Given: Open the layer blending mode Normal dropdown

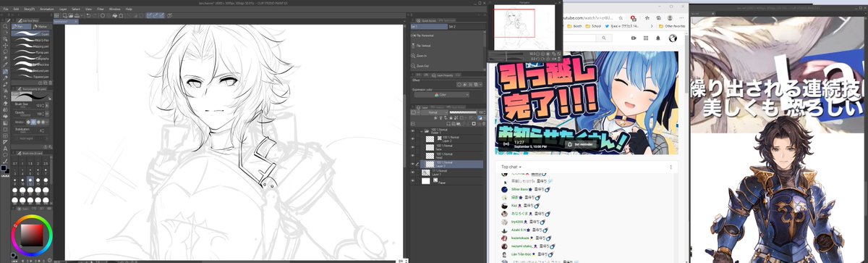Looking at the screenshot, I should (434, 113).
